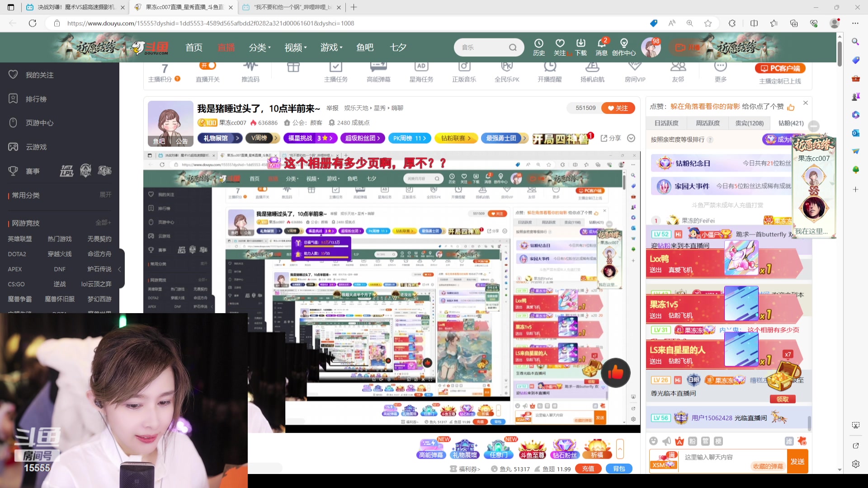Open the emoji picker in chat toolbar
This screenshot has height=488, width=868.
pos(653,441)
